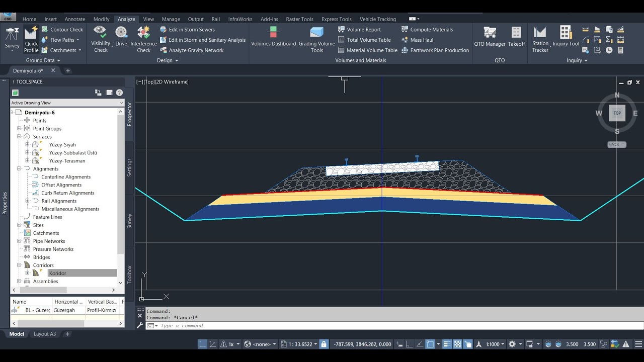Launch the Inquiry Tool
The image size is (644, 362).
point(566,36)
